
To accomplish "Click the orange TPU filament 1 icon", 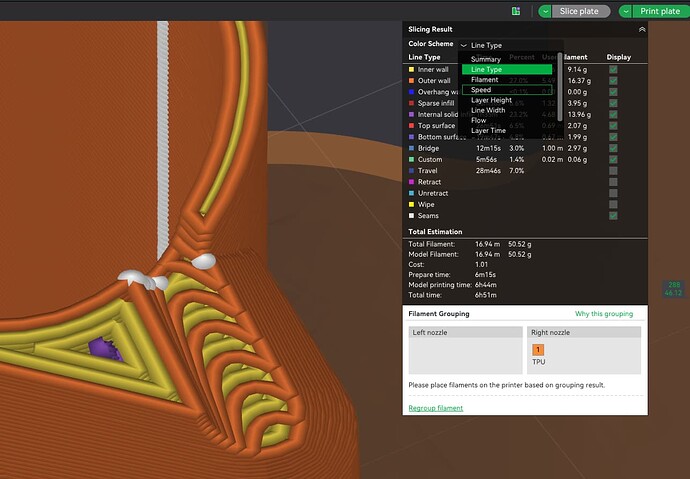I will tap(538, 350).
